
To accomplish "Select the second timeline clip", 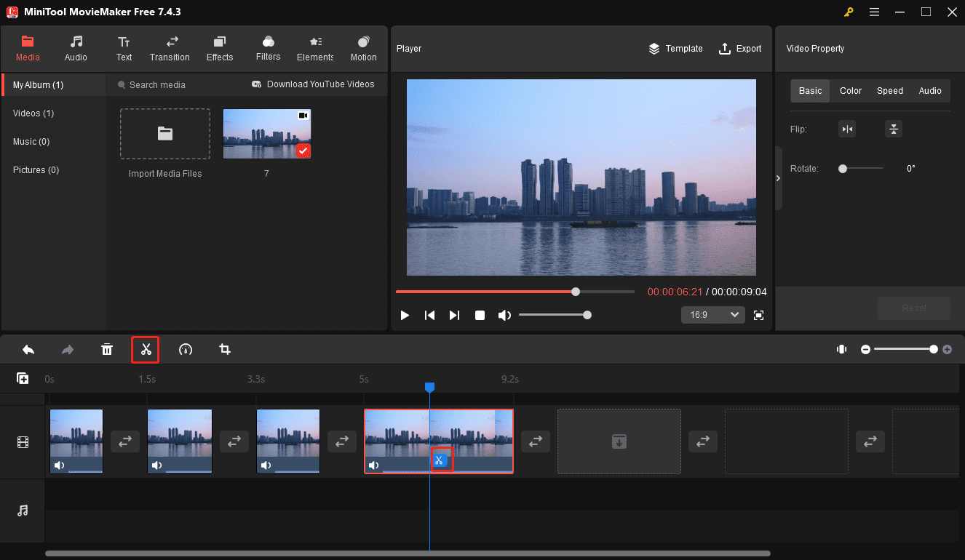I will 180,441.
